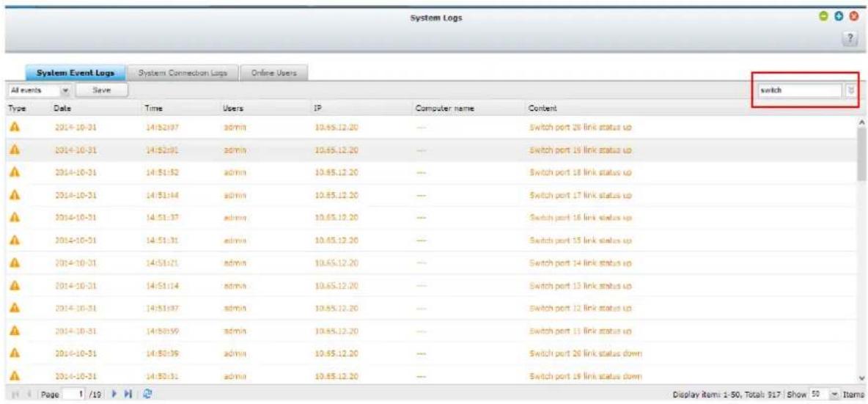Expand search options arrow beside search box
The image size is (868, 404).
click(851, 90)
